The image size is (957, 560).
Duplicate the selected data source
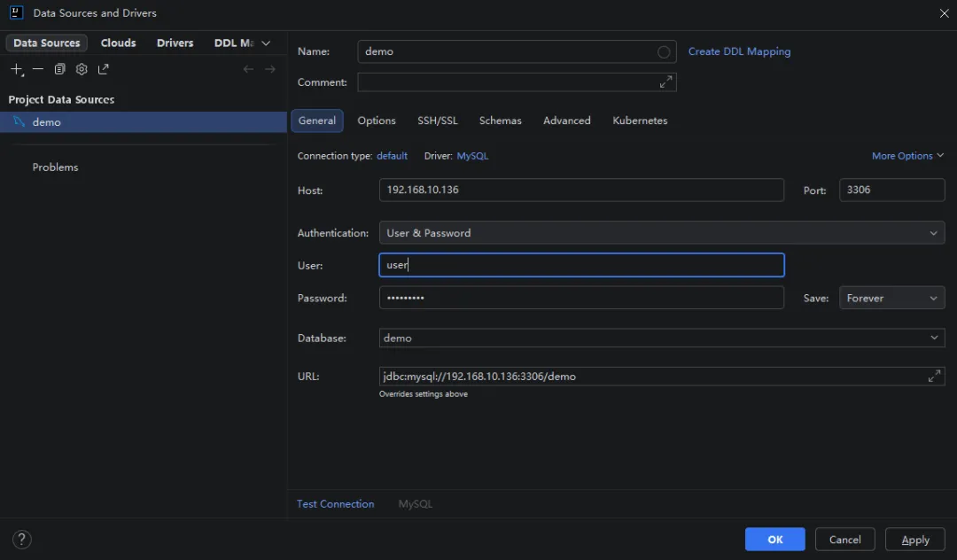59,69
